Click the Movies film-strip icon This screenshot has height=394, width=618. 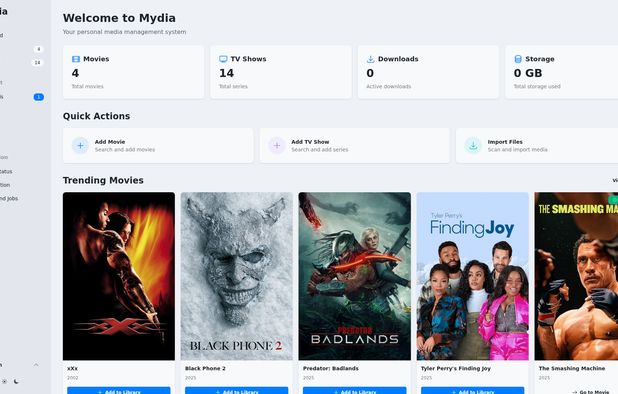coord(76,59)
